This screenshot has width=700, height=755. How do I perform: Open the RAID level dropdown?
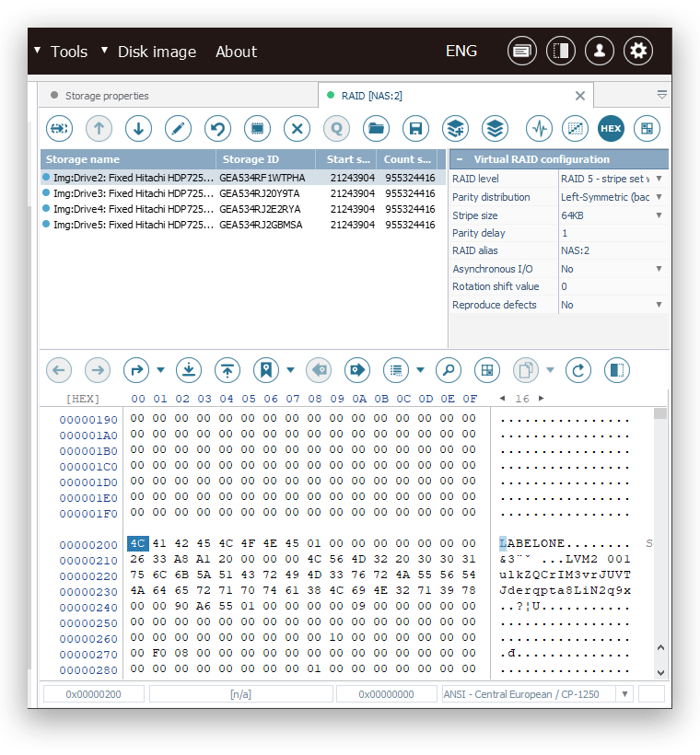pos(659,179)
